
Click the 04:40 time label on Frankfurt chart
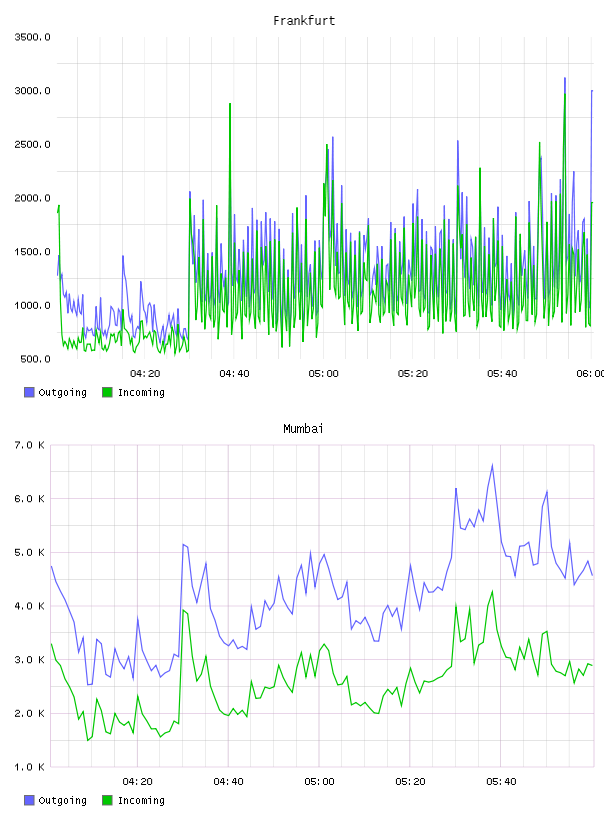click(x=234, y=373)
